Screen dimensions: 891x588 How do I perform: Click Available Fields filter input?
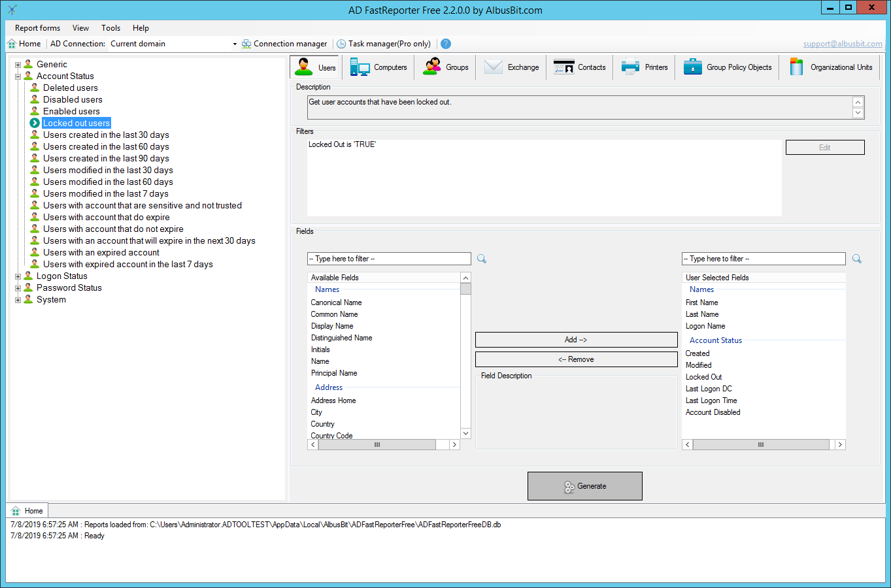click(389, 259)
